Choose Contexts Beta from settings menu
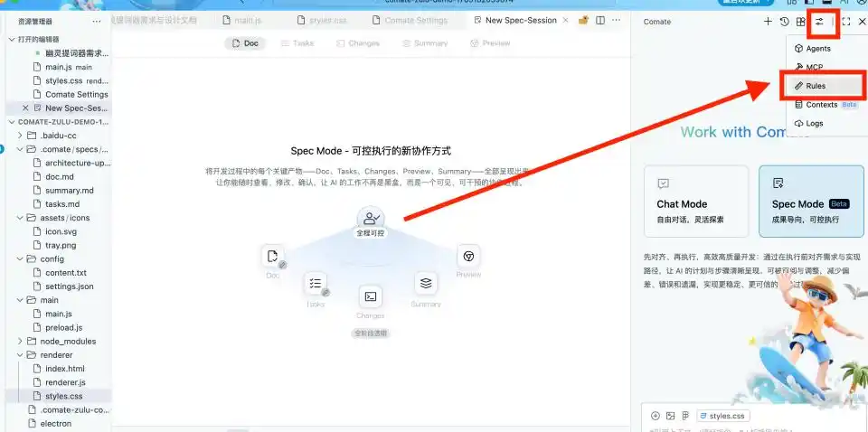 [x=826, y=105]
